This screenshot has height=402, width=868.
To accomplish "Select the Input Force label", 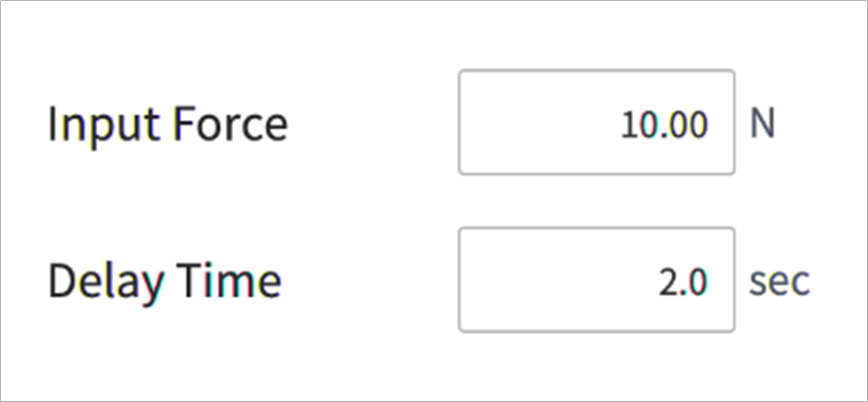I will pyautogui.click(x=167, y=123).
